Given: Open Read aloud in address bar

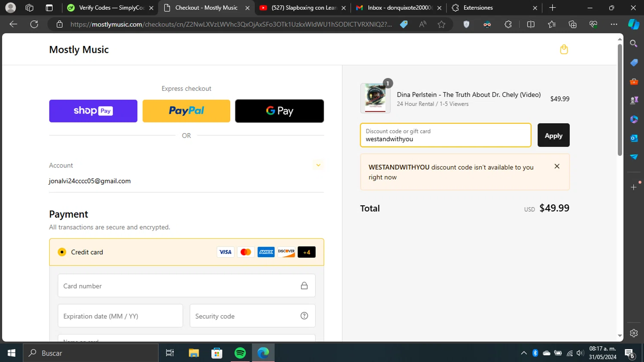Looking at the screenshot, I should tap(423, 24).
